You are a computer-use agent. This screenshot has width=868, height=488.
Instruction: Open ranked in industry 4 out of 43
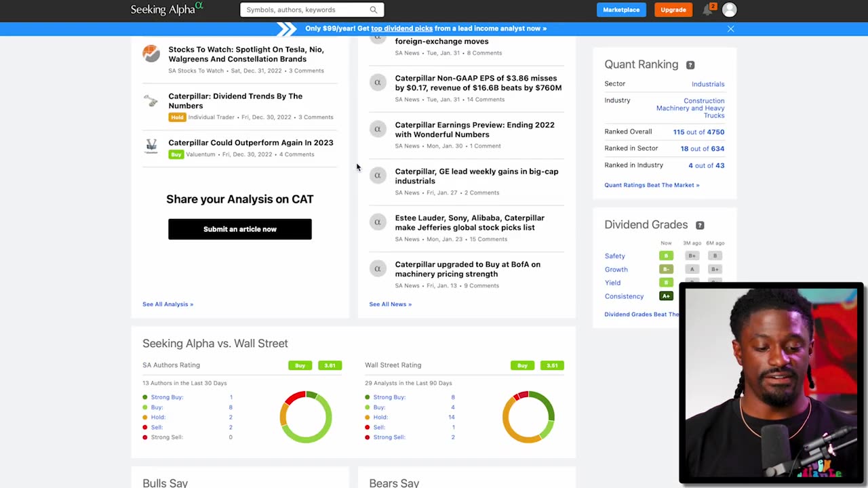pyautogui.click(x=707, y=165)
